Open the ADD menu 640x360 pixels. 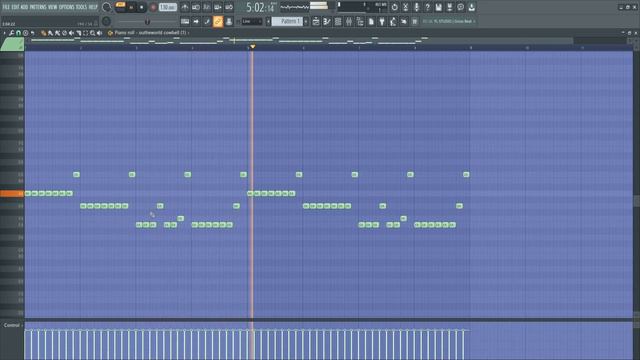pos(24,7)
